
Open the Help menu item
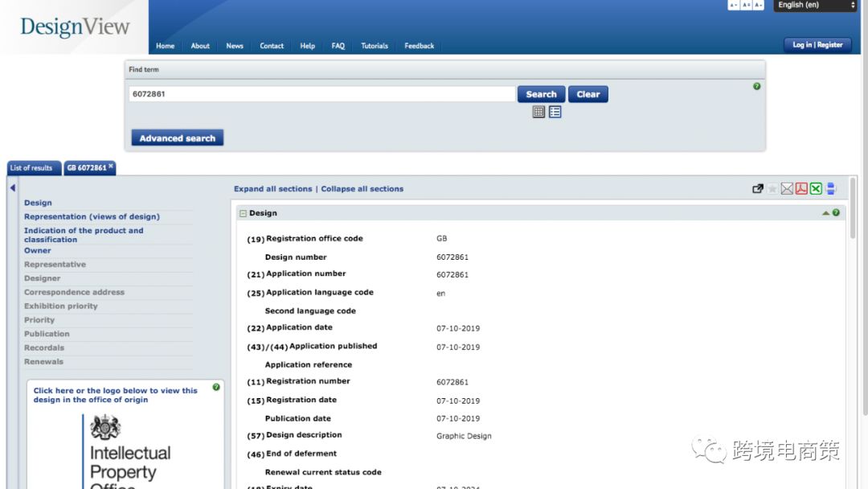[x=307, y=46]
